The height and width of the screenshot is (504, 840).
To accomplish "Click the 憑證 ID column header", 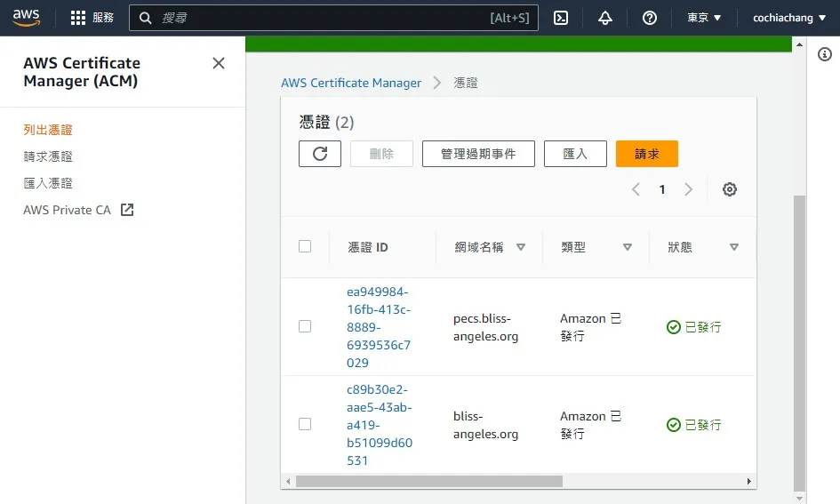I will pos(367,247).
